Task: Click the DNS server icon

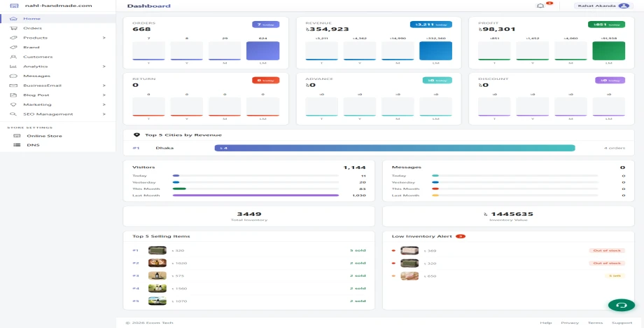Action: coord(17,145)
